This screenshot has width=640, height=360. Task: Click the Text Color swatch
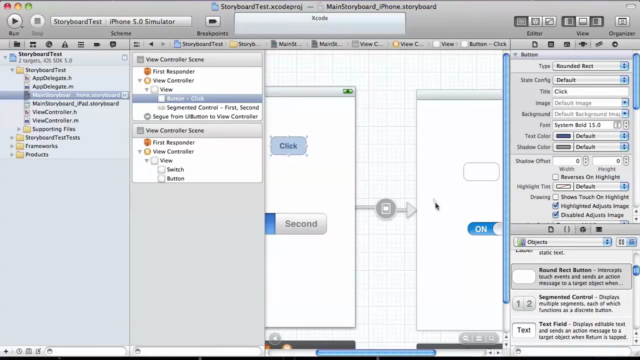click(x=563, y=136)
